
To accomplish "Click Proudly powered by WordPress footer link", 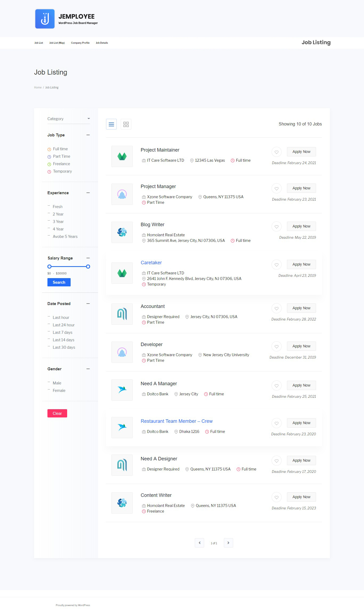I will (x=73, y=605).
